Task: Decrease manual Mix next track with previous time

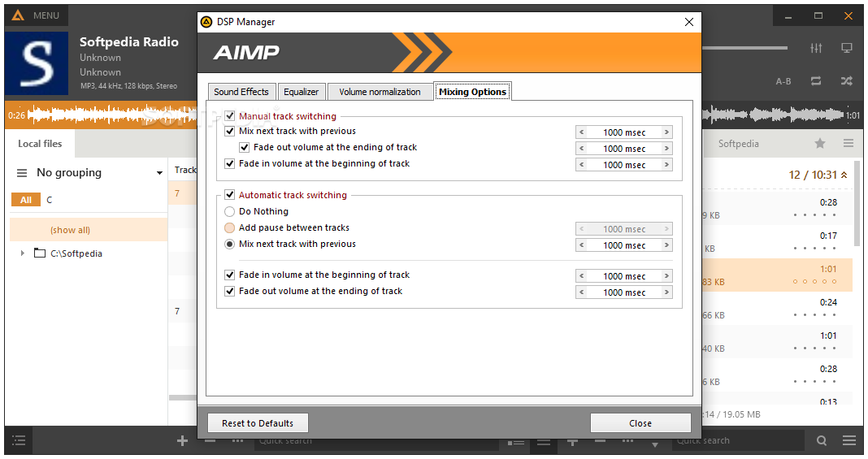Action: click(x=581, y=132)
